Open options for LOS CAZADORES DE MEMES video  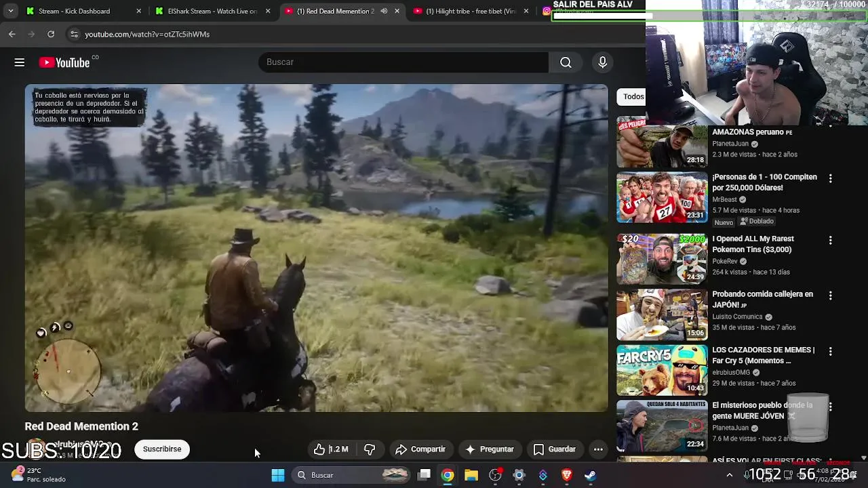(830, 351)
